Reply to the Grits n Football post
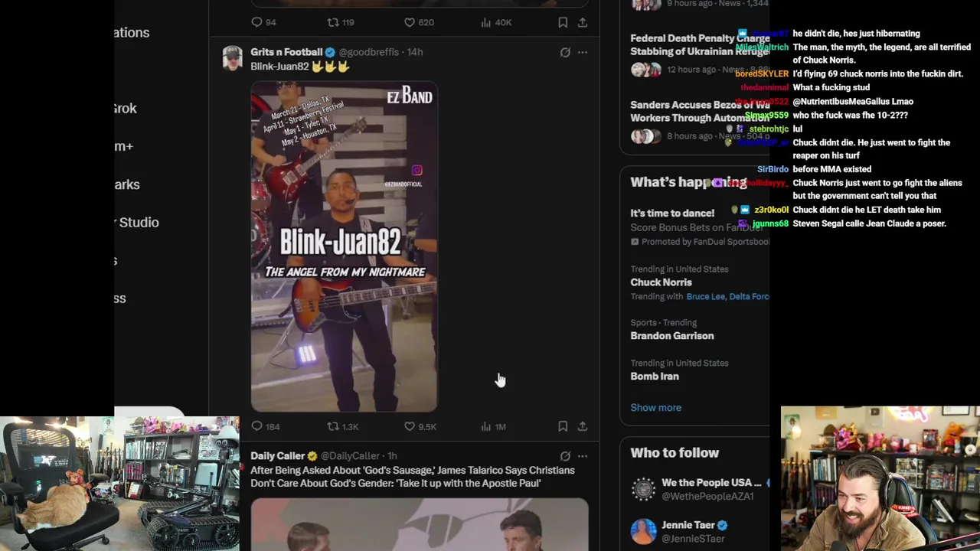Screen dimensions: 980x551 pyautogui.click(x=266, y=426)
